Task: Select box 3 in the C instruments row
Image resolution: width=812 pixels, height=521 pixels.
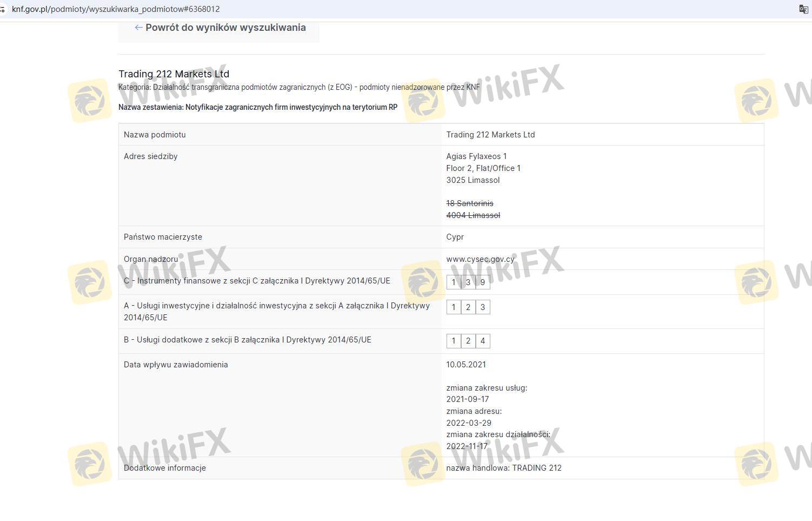Action: [x=468, y=282]
